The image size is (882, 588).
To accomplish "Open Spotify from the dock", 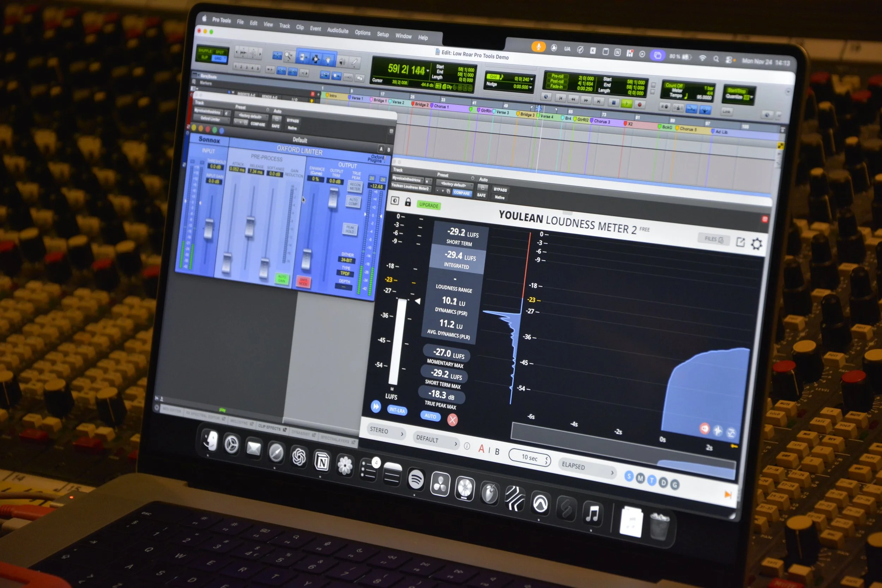I will (416, 479).
